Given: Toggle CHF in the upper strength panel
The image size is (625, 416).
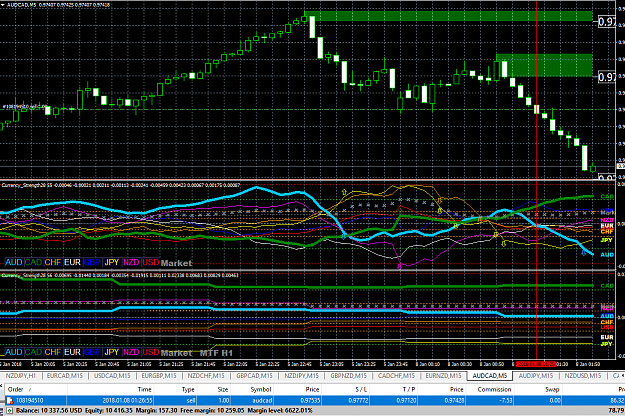Looking at the screenshot, I should tap(53, 262).
